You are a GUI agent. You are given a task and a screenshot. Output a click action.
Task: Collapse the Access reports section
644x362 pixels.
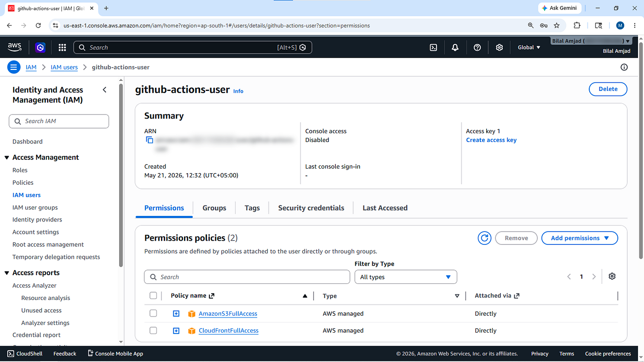click(7, 273)
